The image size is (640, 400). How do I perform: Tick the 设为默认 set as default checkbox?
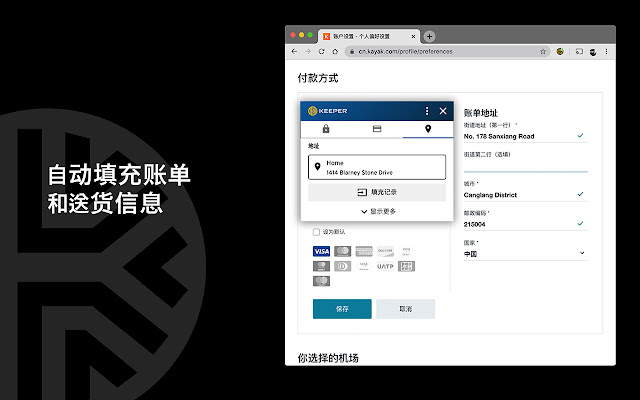[x=316, y=232]
